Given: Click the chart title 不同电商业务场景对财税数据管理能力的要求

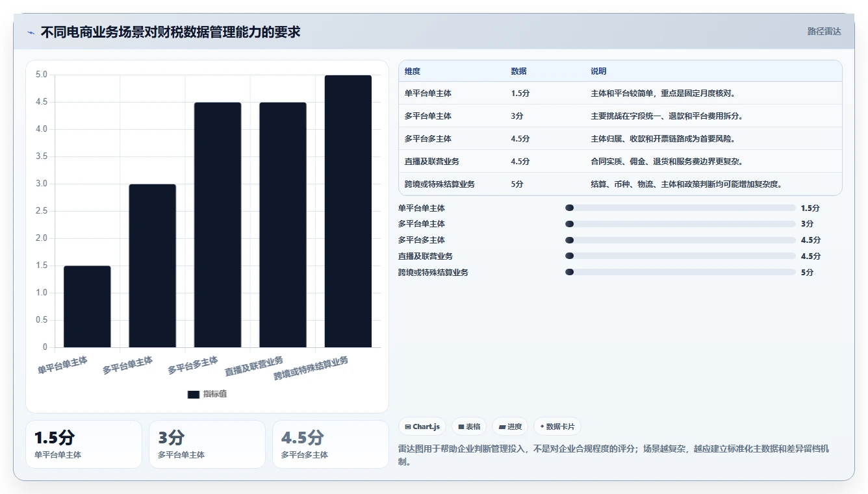Looking at the screenshot, I should [171, 32].
